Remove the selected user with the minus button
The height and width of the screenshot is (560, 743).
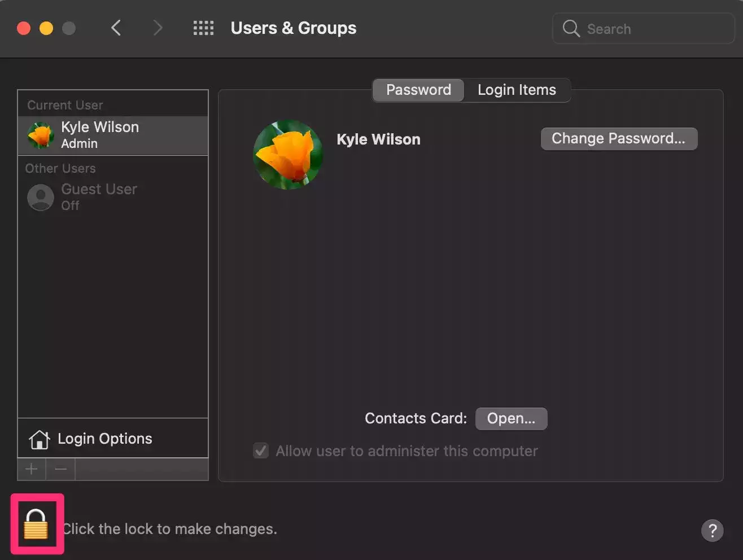[61, 469]
